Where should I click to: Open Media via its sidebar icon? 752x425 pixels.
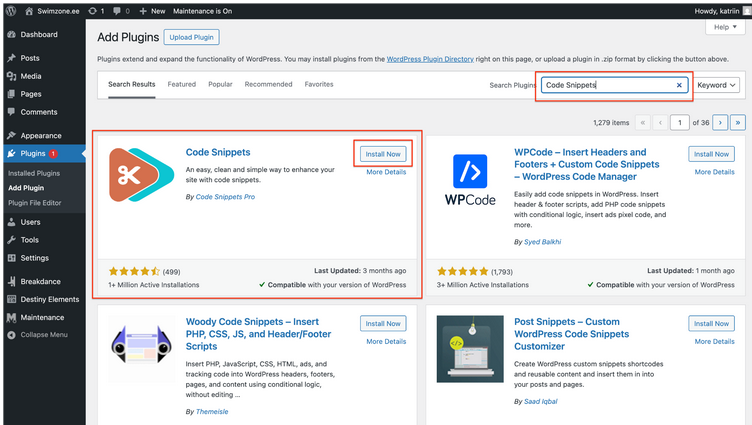(x=12, y=76)
